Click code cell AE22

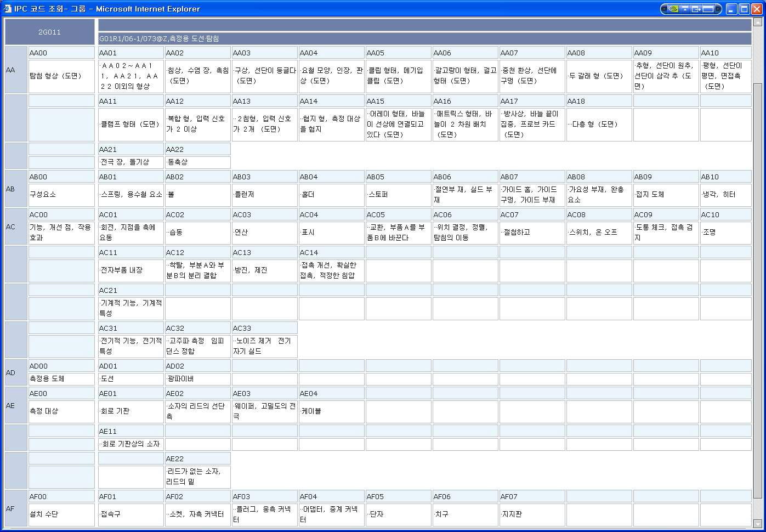[197, 459]
